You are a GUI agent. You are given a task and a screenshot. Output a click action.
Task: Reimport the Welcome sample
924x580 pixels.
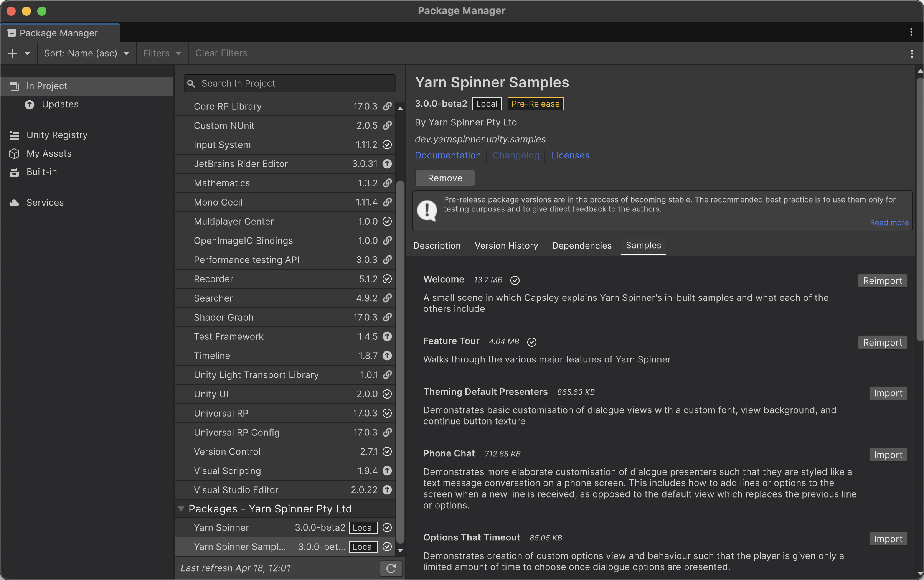pyautogui.click(x=882, y=281)
